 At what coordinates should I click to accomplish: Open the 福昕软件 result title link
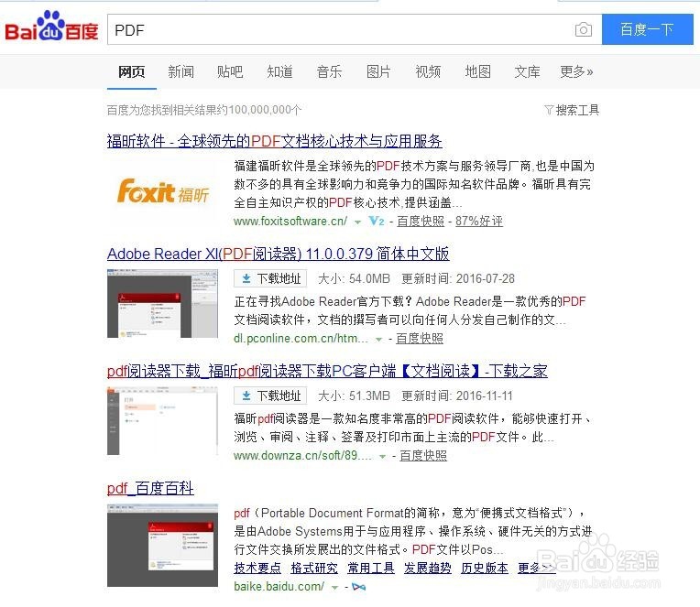click(x=275, y=141)
